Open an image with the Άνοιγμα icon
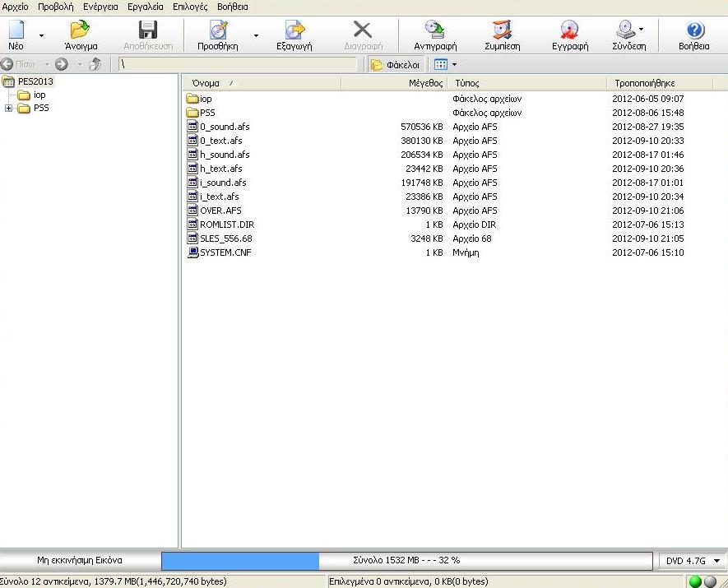 81,35
